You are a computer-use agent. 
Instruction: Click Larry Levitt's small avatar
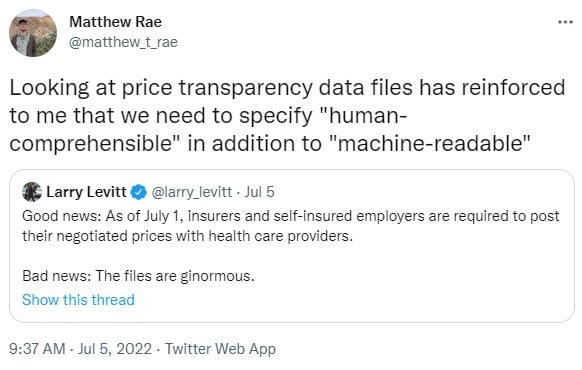click(32, 192)
